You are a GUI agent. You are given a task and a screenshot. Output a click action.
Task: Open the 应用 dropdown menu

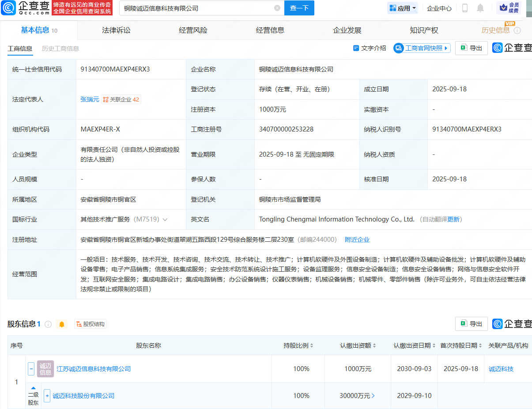[x=402, y=8]
